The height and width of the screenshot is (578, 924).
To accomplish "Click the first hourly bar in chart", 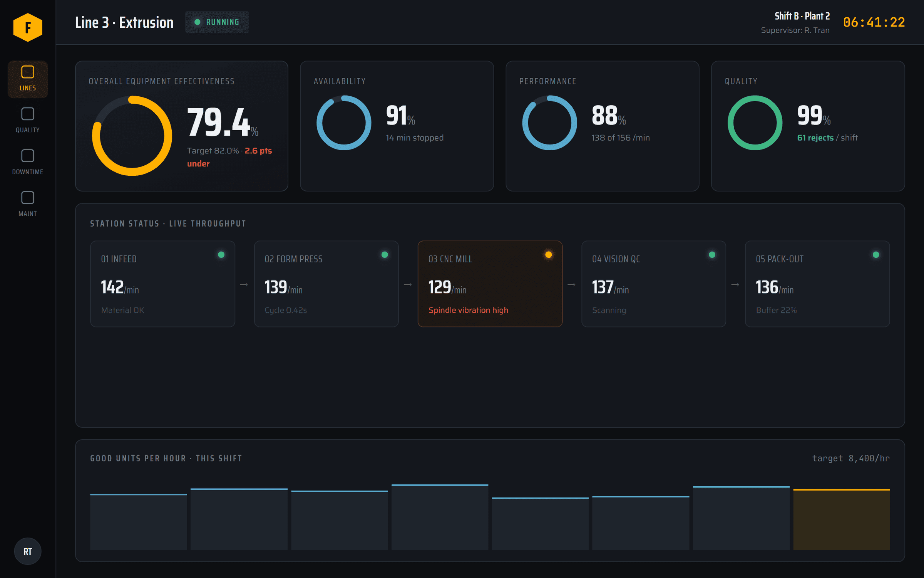I will tap(139, 522).
